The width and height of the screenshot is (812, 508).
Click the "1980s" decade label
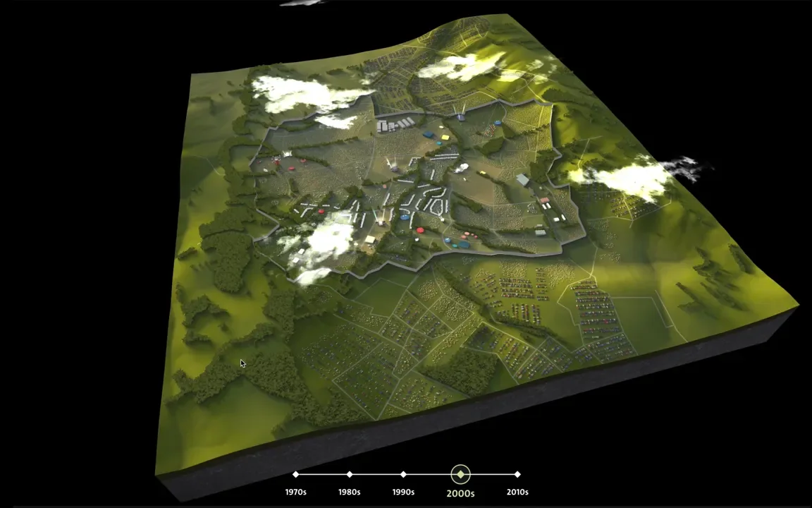[350, 492]
